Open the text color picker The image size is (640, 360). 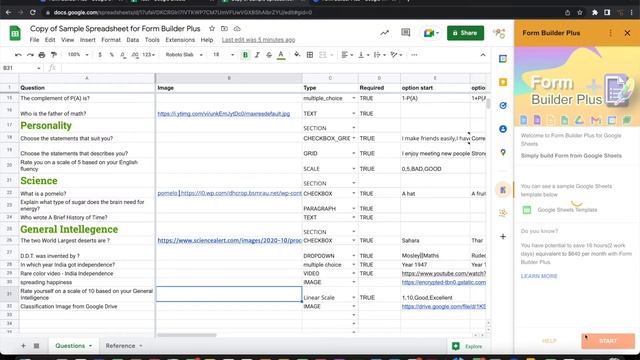coord(281,55)
